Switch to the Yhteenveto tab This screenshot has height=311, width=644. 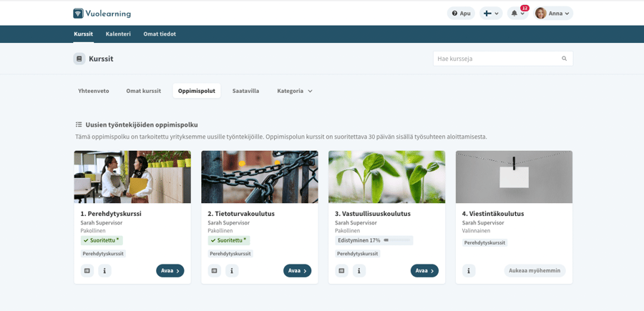point(94,91)
